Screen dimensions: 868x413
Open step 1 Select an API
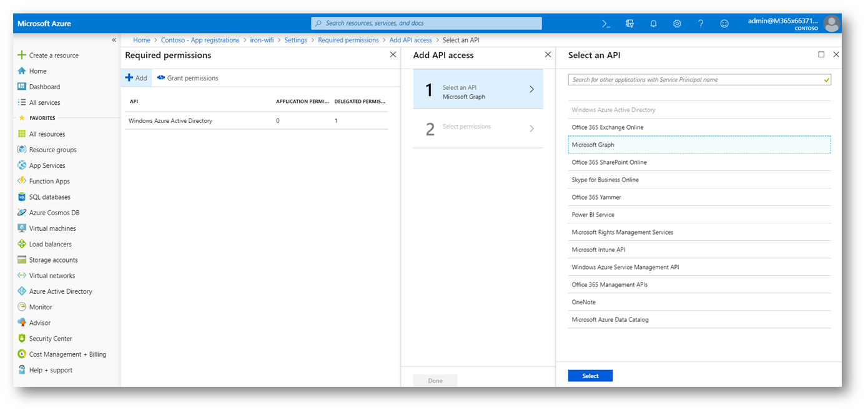tap(478, 89)
